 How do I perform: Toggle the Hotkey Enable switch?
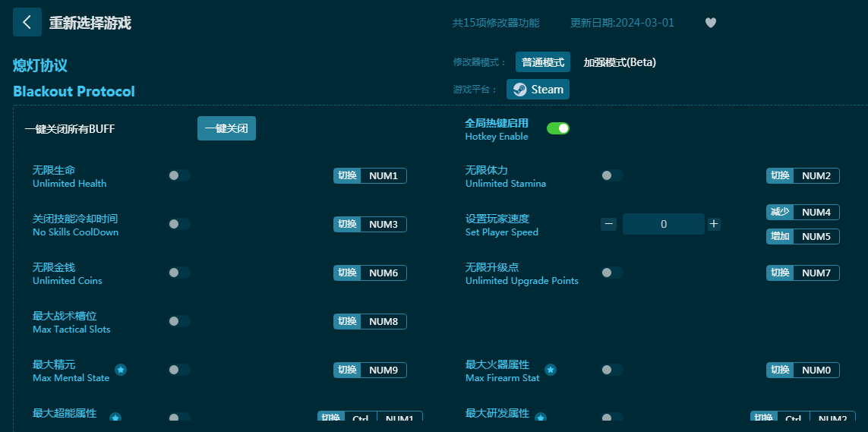pos(558,128)
